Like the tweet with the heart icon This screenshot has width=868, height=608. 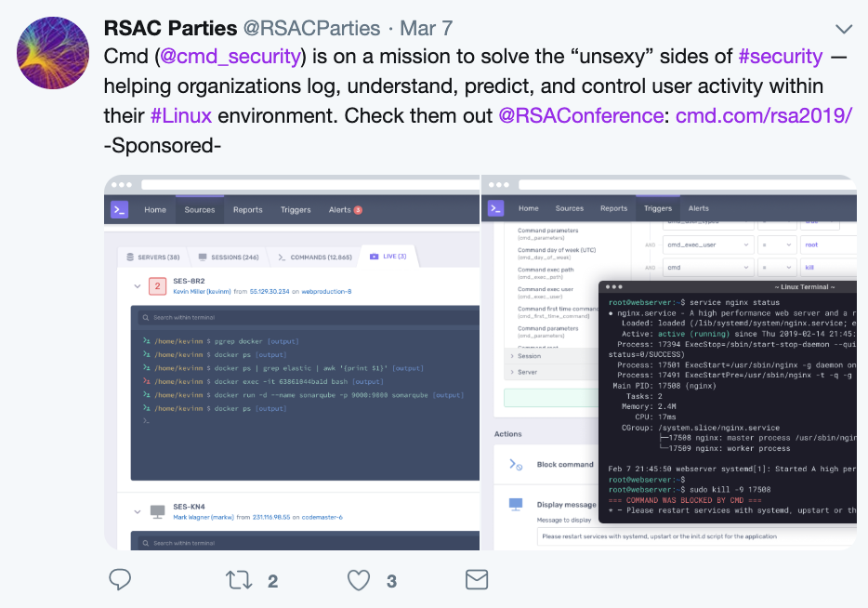pos(358,580)
